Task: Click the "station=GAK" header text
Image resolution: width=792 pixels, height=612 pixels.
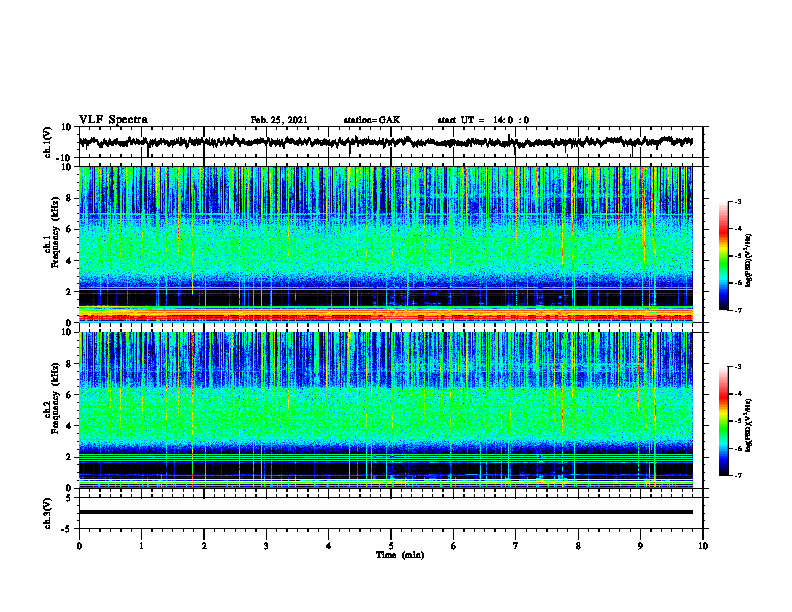Action: pos(372,120)
